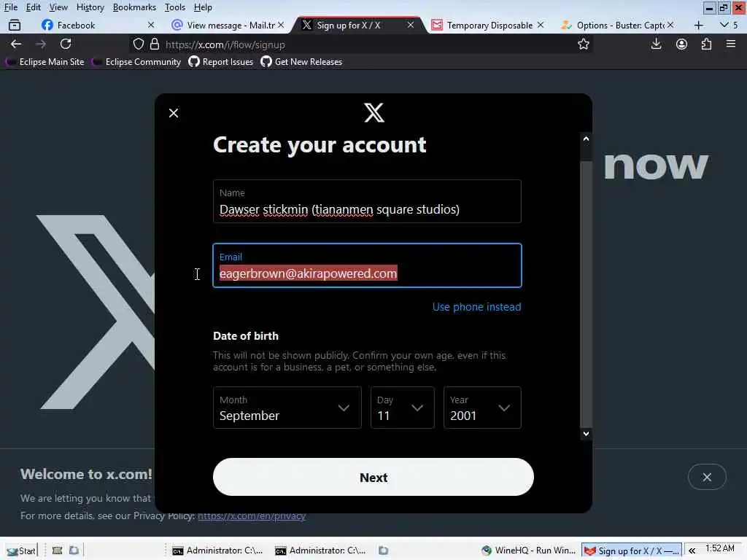Image resolution: width=747 pixels, height=560 pixels.
Task: Open a new tab
Action: coord(698,26)
